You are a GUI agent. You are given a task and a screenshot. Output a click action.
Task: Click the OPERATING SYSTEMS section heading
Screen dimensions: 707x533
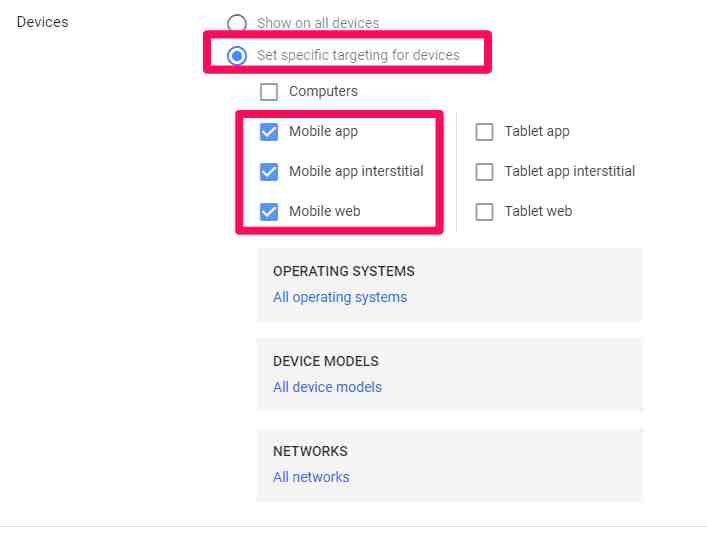click(x=343, y=271)
